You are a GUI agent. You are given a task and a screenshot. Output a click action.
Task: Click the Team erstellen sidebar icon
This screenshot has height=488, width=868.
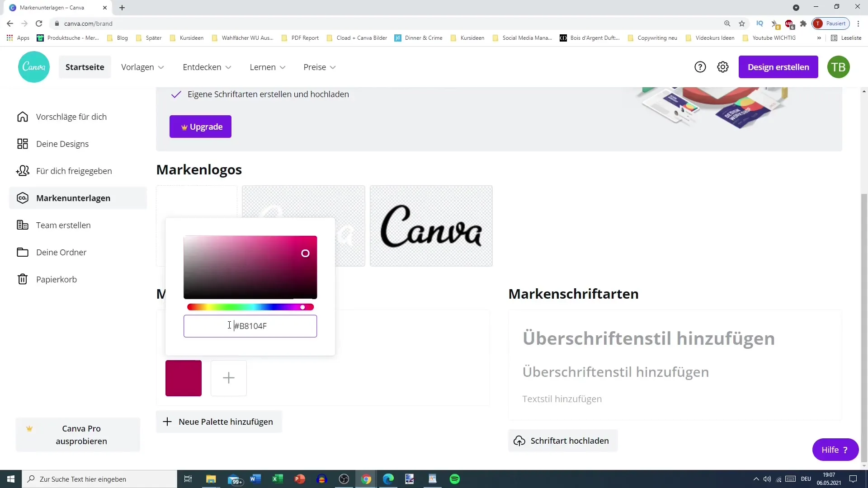coord(22,225)
